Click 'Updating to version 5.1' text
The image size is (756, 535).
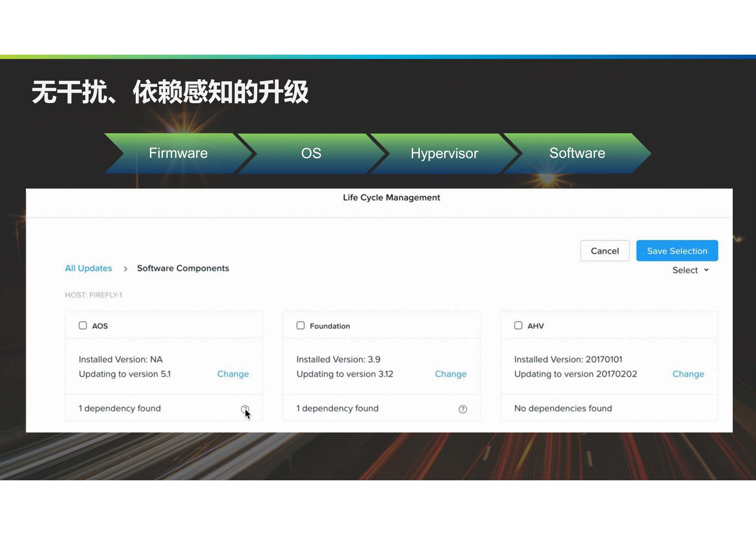[x=124, y=374]
